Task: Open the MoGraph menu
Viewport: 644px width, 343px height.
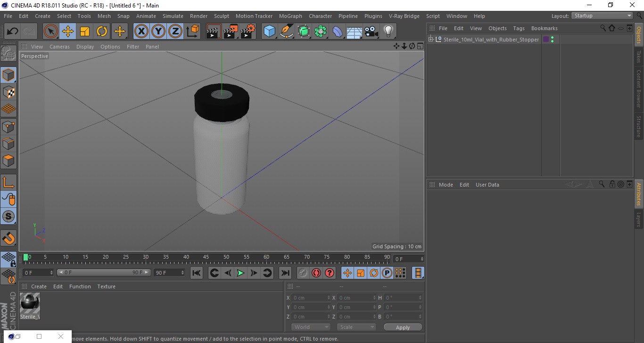Action: (290, 16)
